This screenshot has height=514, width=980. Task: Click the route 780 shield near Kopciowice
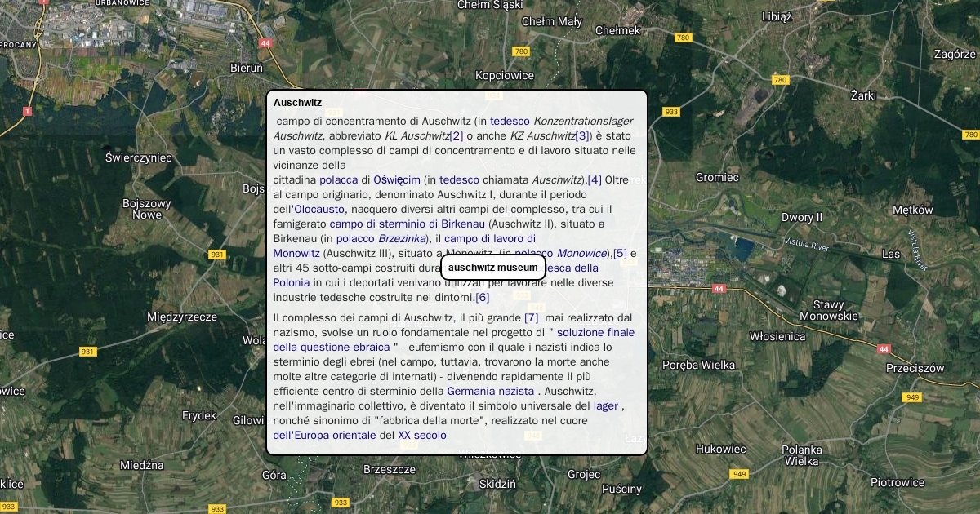[x=520, y=51]
